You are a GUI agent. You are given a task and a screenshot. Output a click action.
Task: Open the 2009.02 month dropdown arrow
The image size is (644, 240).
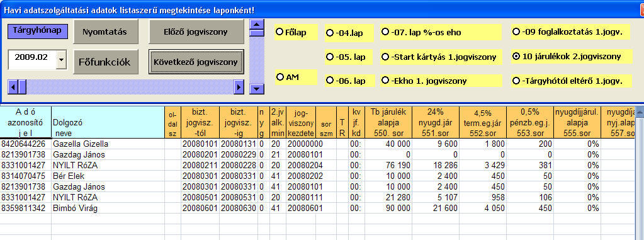61,59
